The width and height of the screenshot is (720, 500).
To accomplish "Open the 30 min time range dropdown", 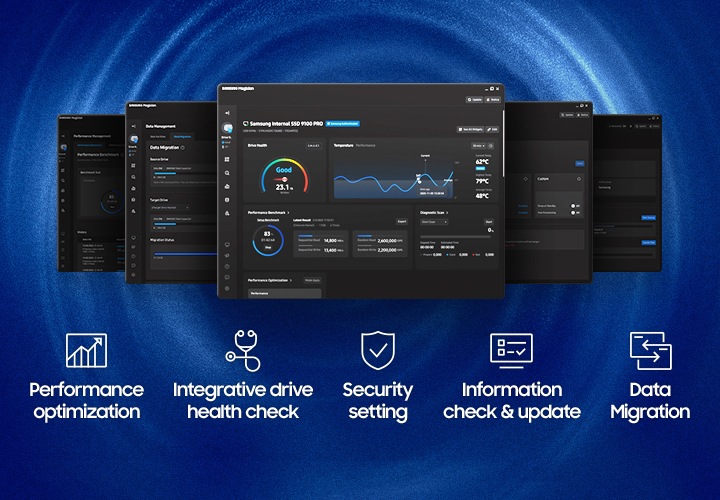I will coord(478,146).
